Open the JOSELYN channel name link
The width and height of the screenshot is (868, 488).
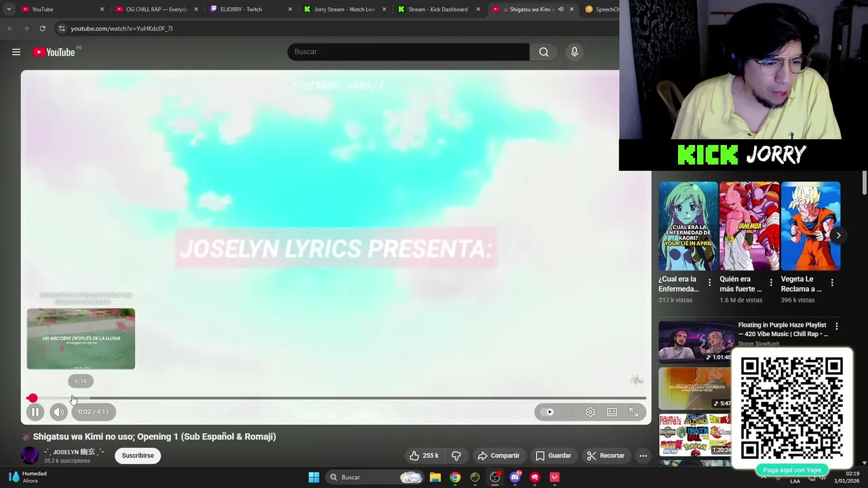[74, 451]
